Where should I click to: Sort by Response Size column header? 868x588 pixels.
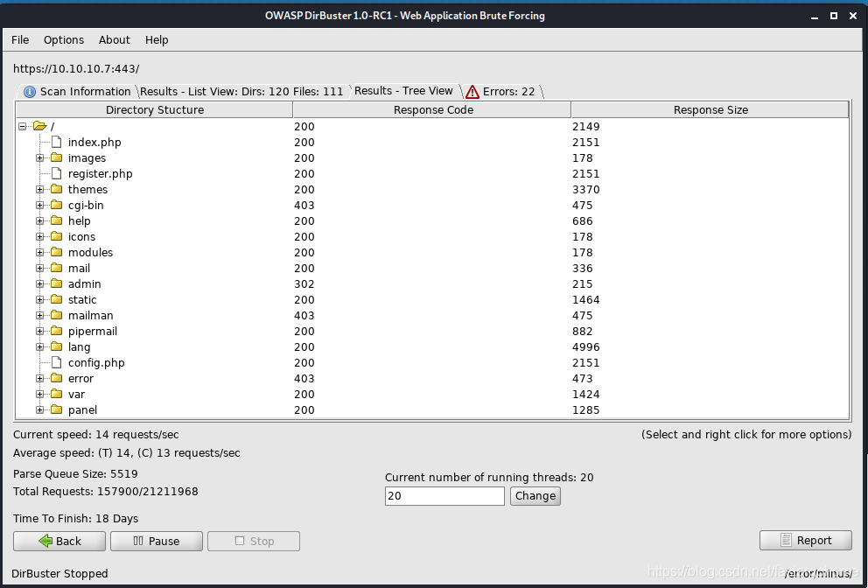710,109
